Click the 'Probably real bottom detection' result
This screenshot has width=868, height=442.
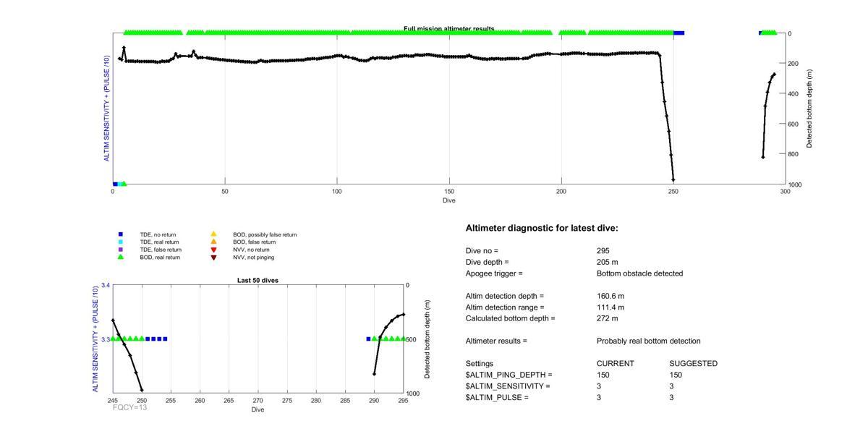tap(648, 341)
